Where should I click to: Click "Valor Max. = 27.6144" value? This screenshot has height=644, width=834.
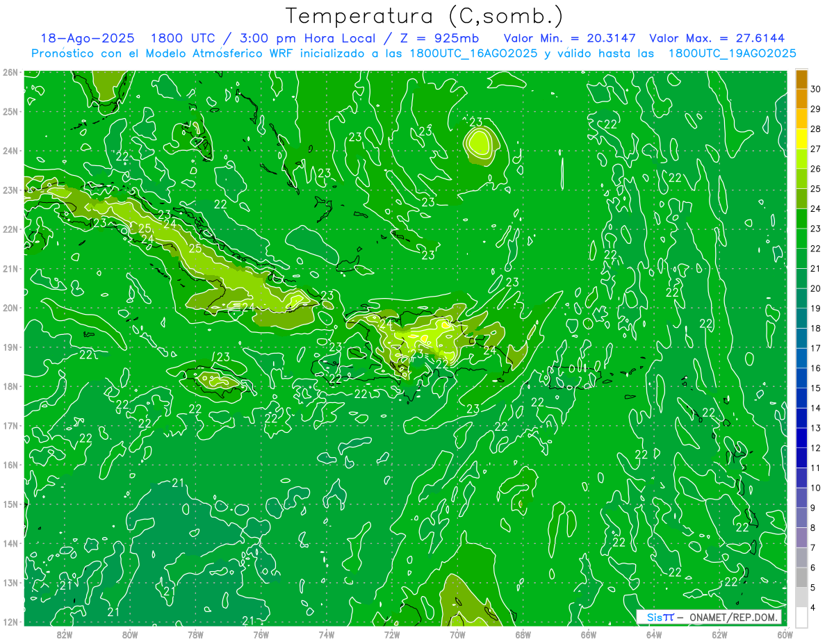(717, 38)
